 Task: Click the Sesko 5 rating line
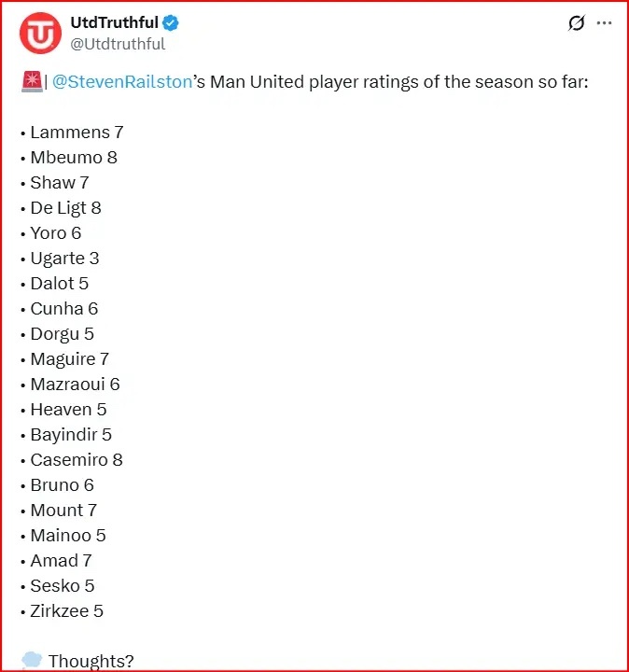[58, 586]
